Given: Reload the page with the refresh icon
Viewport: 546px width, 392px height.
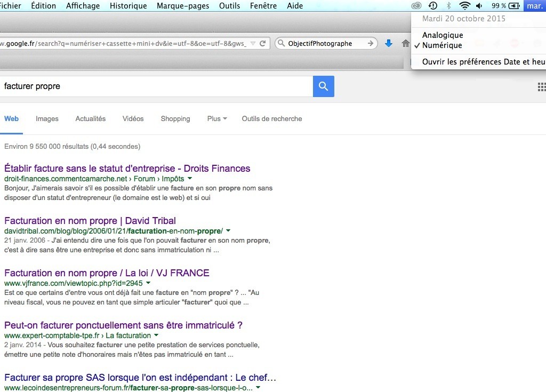Looking at the screenshot, I should coord(263,43).
